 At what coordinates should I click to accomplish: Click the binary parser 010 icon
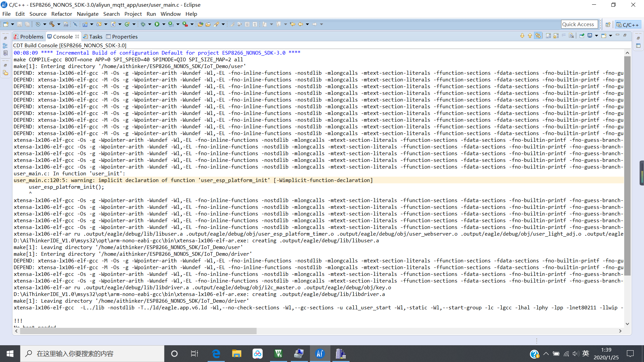pyautogui.click(x=66, y=24)
